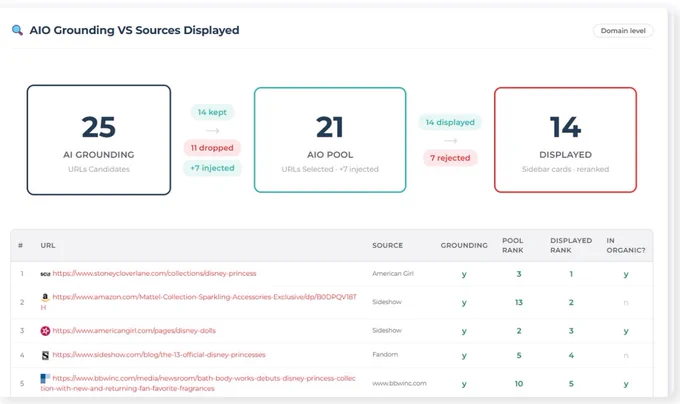Open the sideshow.com 13 official princesses link
This screenshot has width=680, height=404.
point(159,355)
